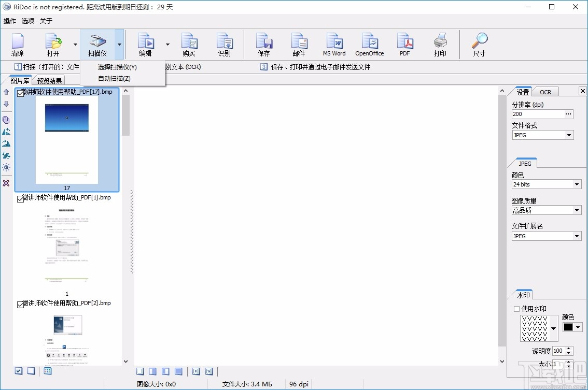Click the thumbnail grid icon below the gallery
Image resolution: width=588 pixels, height=390 pixels.
47,371
